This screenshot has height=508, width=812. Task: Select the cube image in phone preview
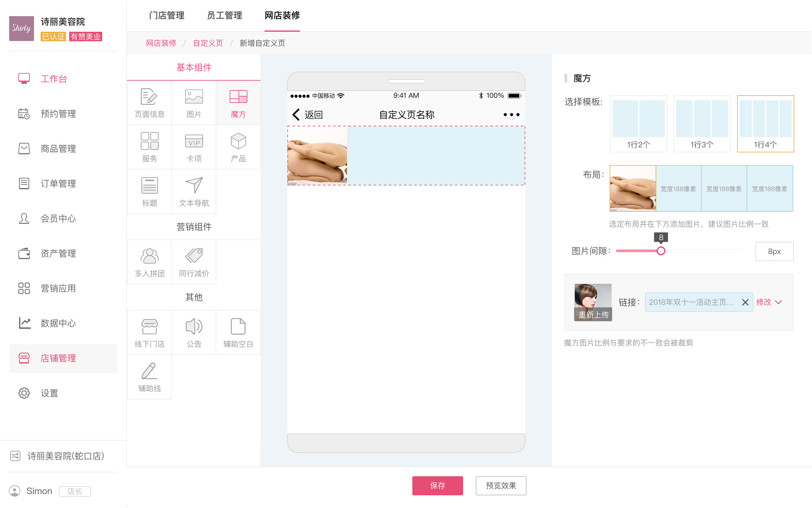coord(317,156)
